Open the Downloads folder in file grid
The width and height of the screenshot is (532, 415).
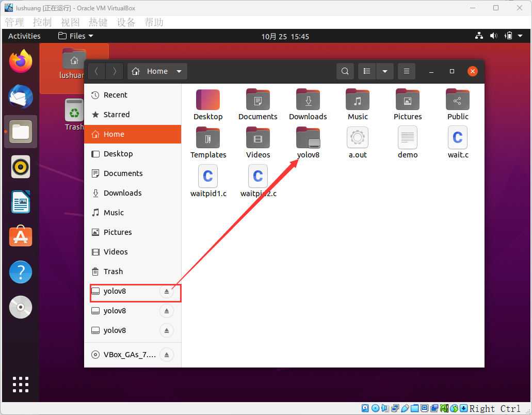308,104
